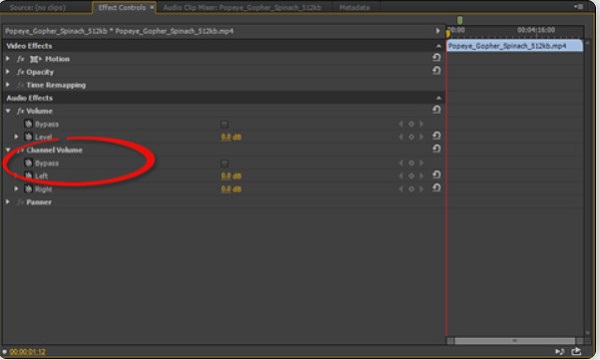Screen dimensions: 600x360
Task: Go to previous keyframe of Level
Action: (x=401, y=137)
